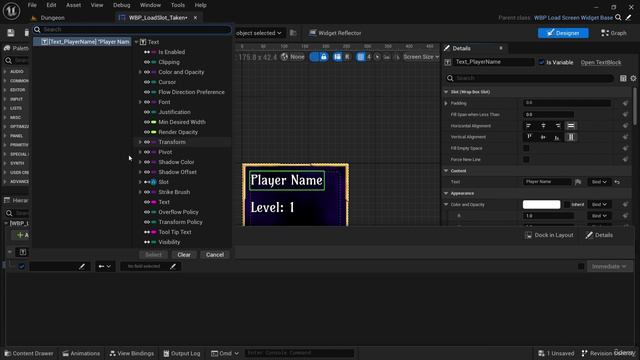Toggle the Force New Line checkbox

tap(526, 160)
